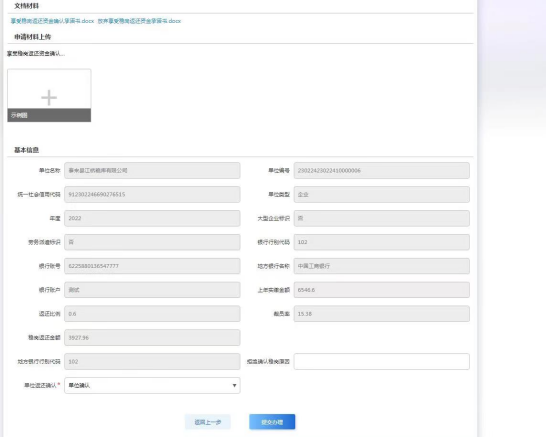Viewport: 546px width, 437px height.
Task: Click the refund ratio field showing 0.6
Action: (152, 314)
